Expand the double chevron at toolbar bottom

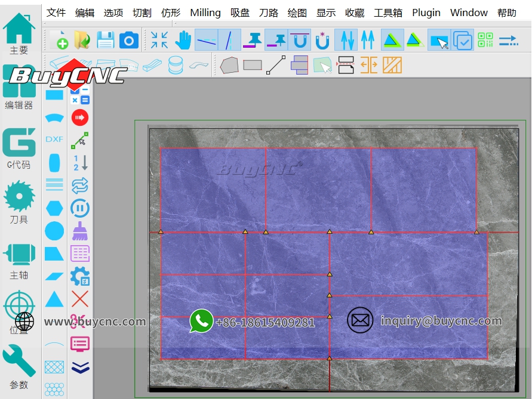[x=79, y=367]
